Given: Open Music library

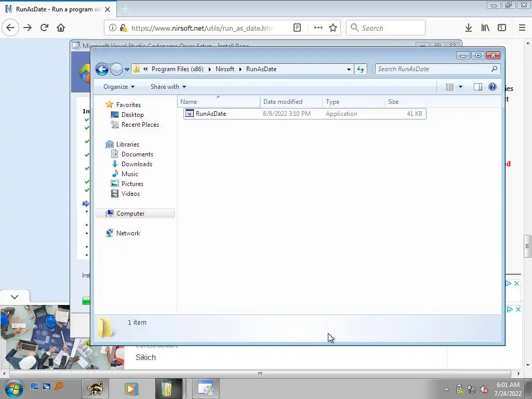Looking at the screenshot, I should pyautogui.click(x=129, y=174).
